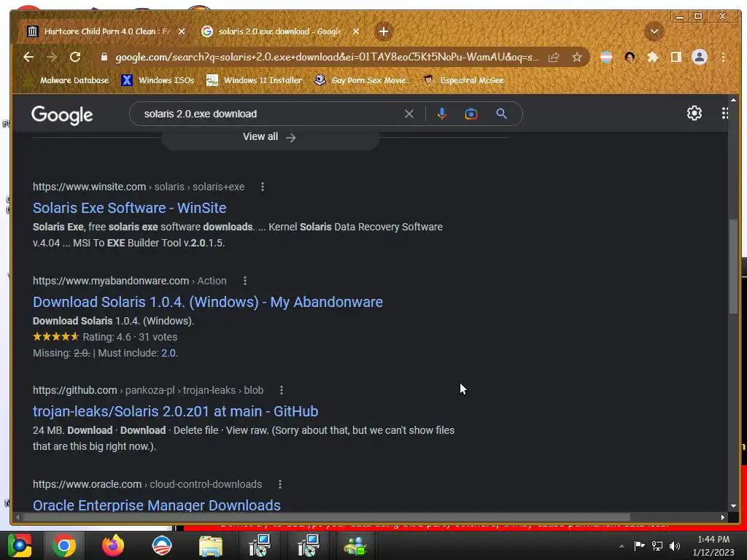
Task: Click the View all button
Action: [270, 137]
